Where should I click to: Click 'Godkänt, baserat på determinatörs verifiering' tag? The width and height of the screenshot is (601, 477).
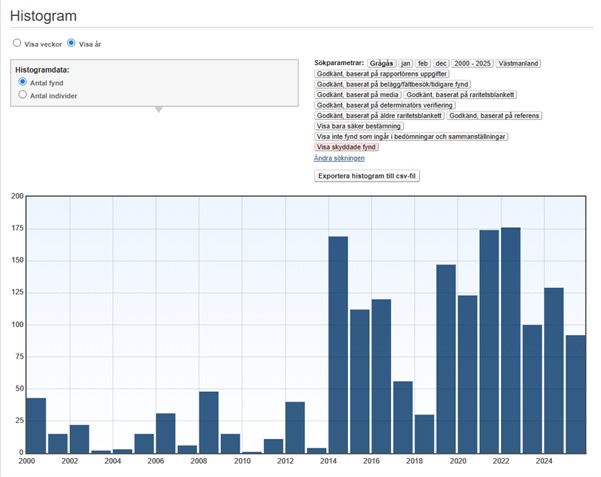(385, 105)
